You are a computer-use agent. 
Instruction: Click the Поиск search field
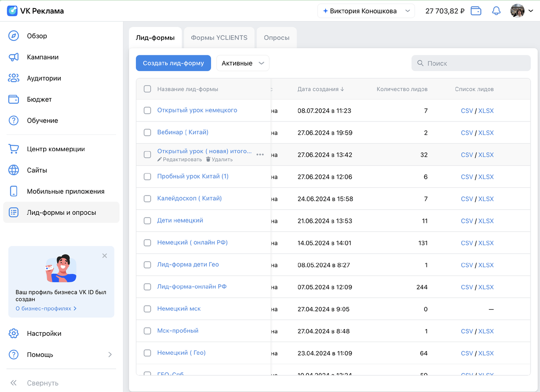pos(471,63)
